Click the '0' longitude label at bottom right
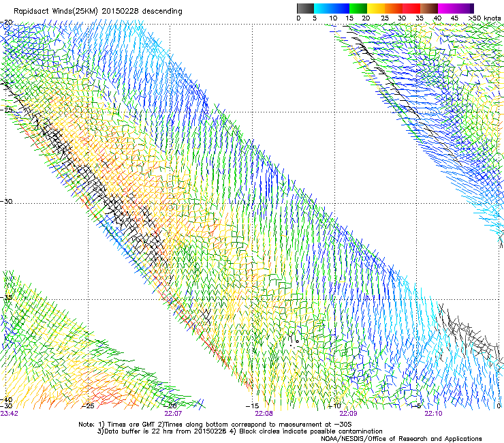This screenshot has width=504, height=443. (x=499, y=406)
